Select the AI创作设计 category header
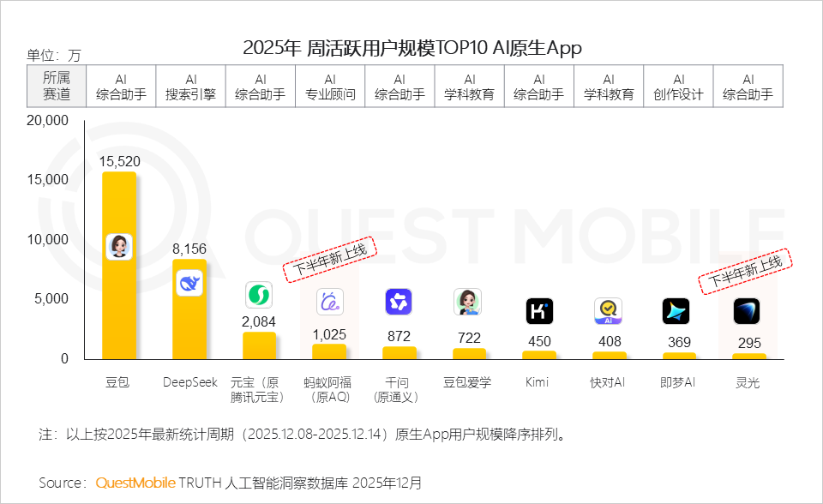823x504 pixels. pyautogui.click(x=678, y=86)
